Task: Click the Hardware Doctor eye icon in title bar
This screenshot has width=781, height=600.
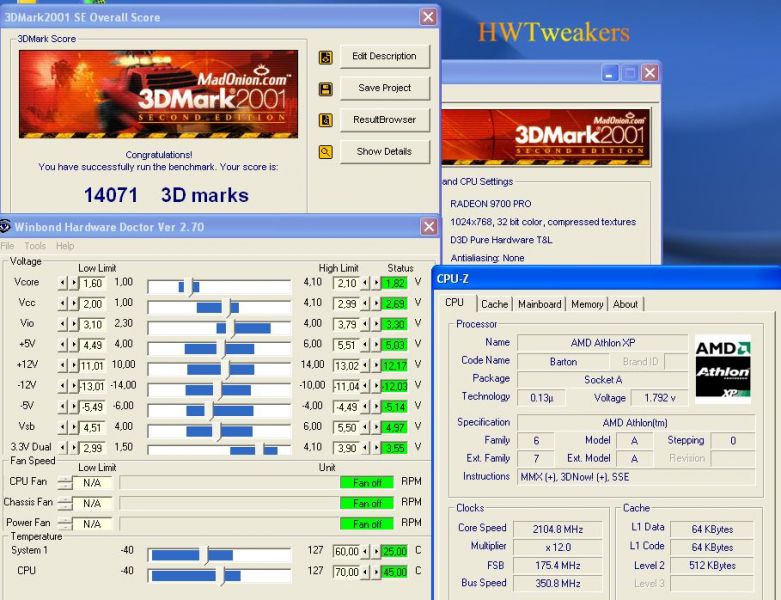Action: tap(5, 227)
